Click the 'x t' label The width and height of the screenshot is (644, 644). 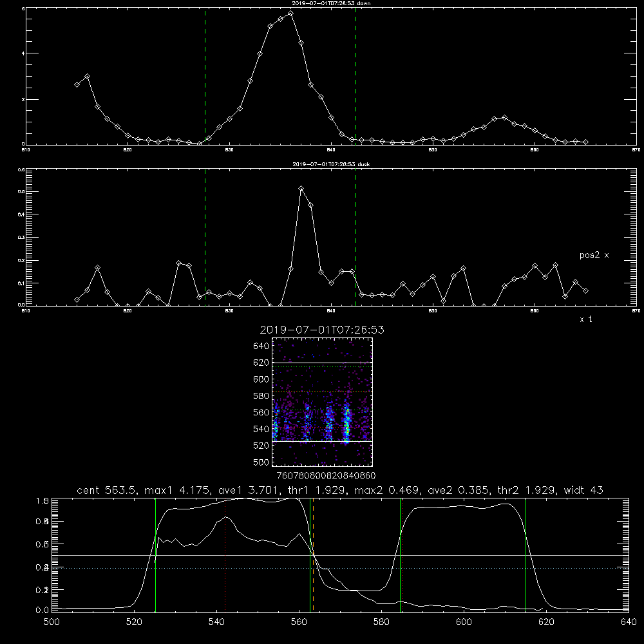[585, 319]
